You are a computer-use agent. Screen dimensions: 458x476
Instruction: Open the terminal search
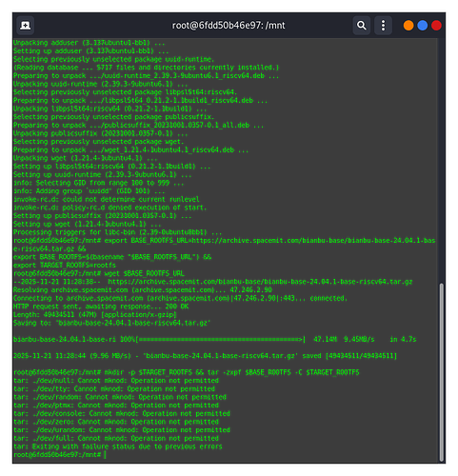coord(362,26)
